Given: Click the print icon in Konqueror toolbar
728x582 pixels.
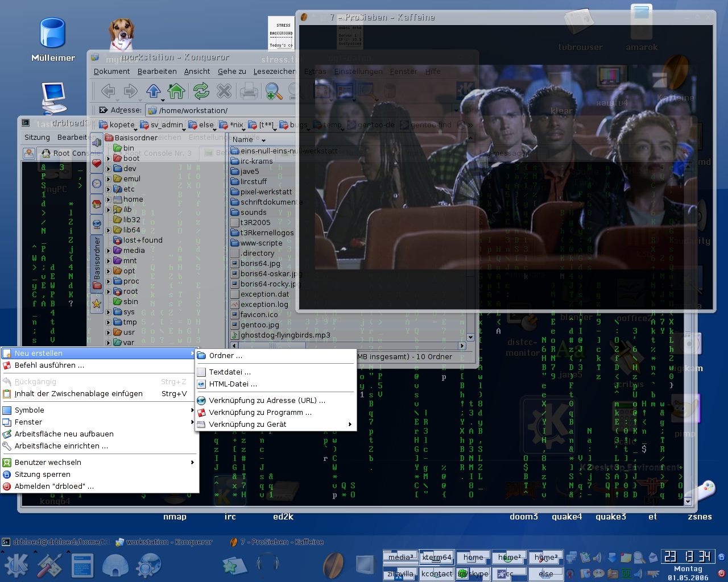Looking at the screenshot, I should 249,91.
